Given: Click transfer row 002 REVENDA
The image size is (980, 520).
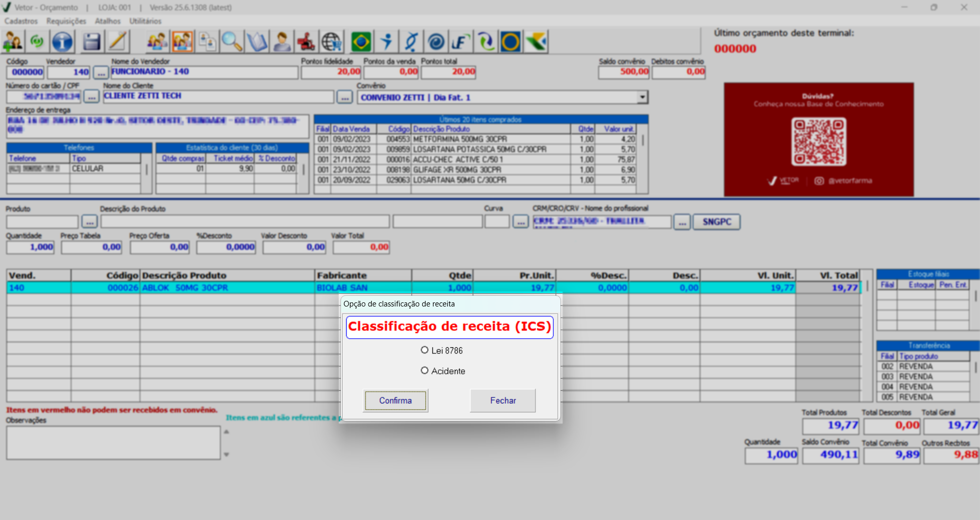Looking at the screenshot, I should coord(923,366).
